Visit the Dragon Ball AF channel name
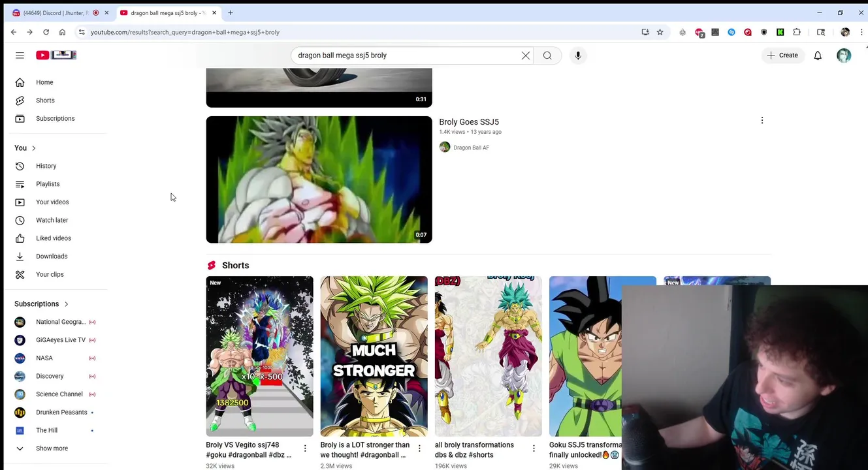 click(x=471, y=148)
